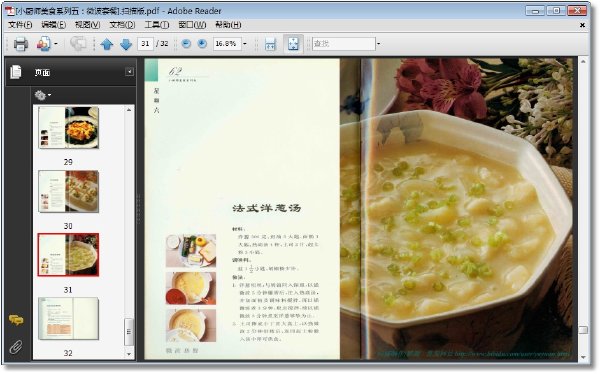Viewport: 600px width, 374px height.
Task: Collapse the pages panel with its close button
Action: coord(130,72)
